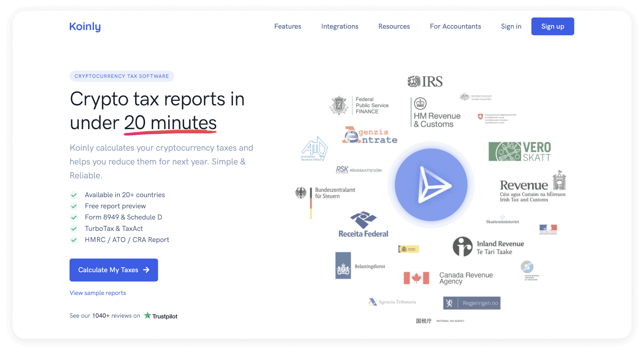Click the HM Revenue & Customs logo
Viewport: 644px width, 353px height.
tap(435, 112)
